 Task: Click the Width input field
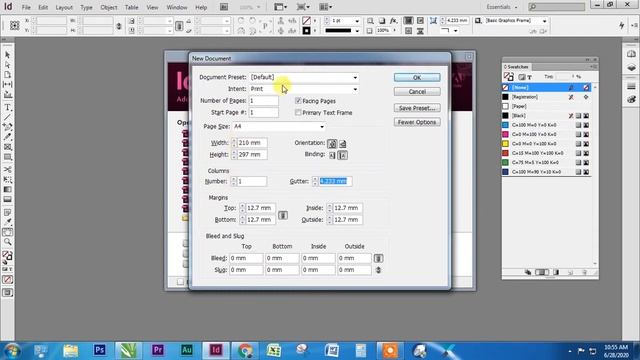pos(252,143)
